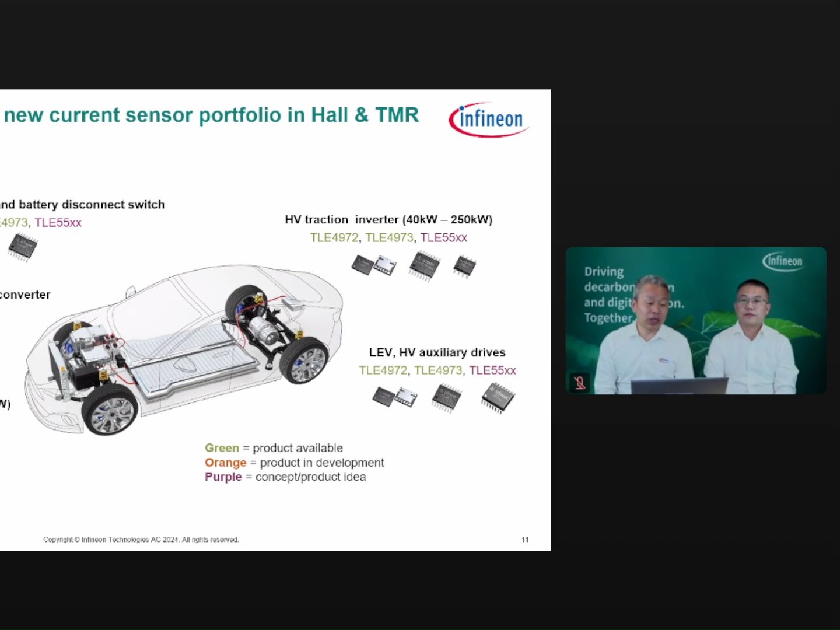
Task: Click the electric car cutaway illustration
Action: pos(184,350)
